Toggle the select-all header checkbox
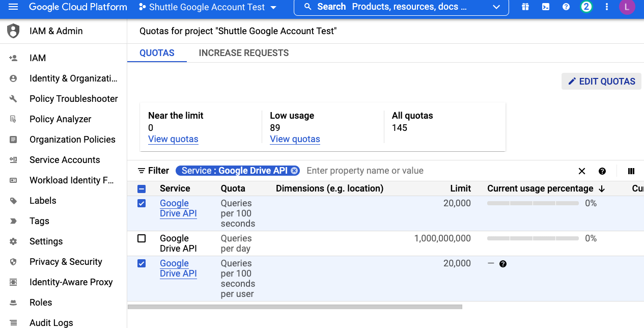644x328 pixels. point(142,188)
